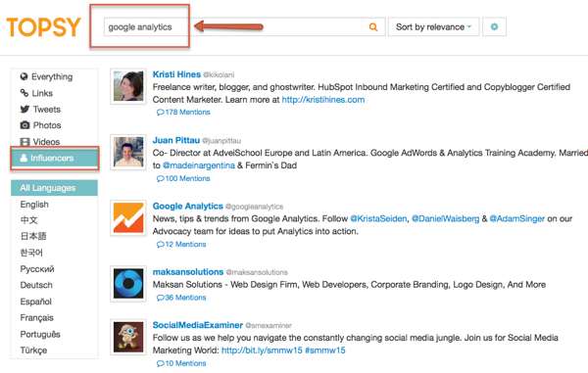Screen dimensions: 588x373
Task: Select All Languages filter
Action: [x=54, y=188]
